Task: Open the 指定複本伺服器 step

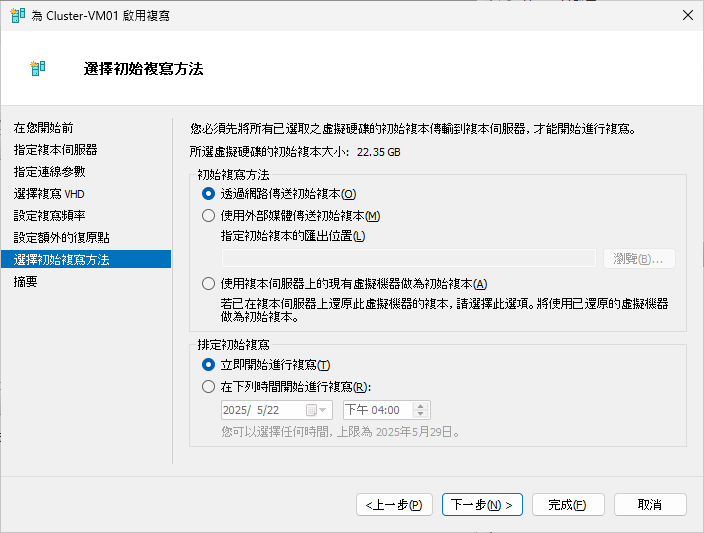Action: [x=56, y=150]
